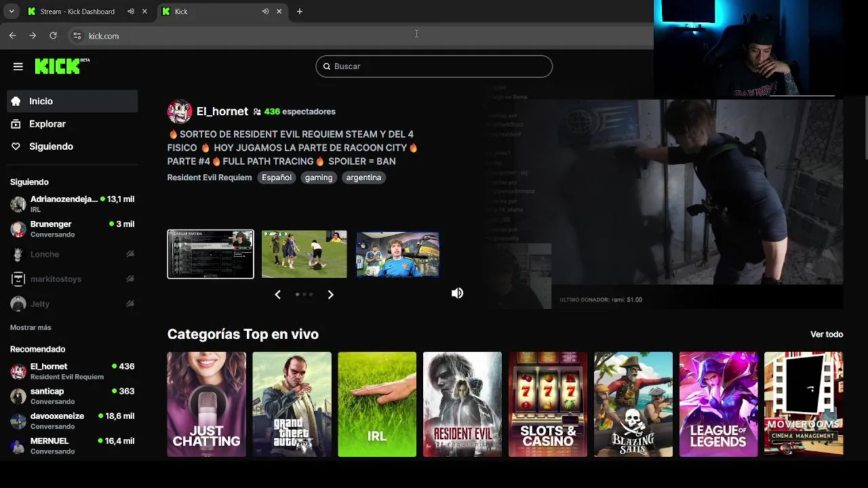Screen dimensions: 868x488
Task: Open Resident Evil Requiem category link
Action: (x=210, y=178)
